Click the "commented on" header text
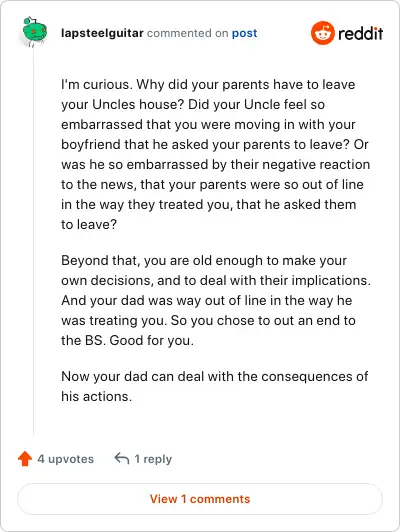The width and height of the screenshot is (400, 532). coord(187,33)
